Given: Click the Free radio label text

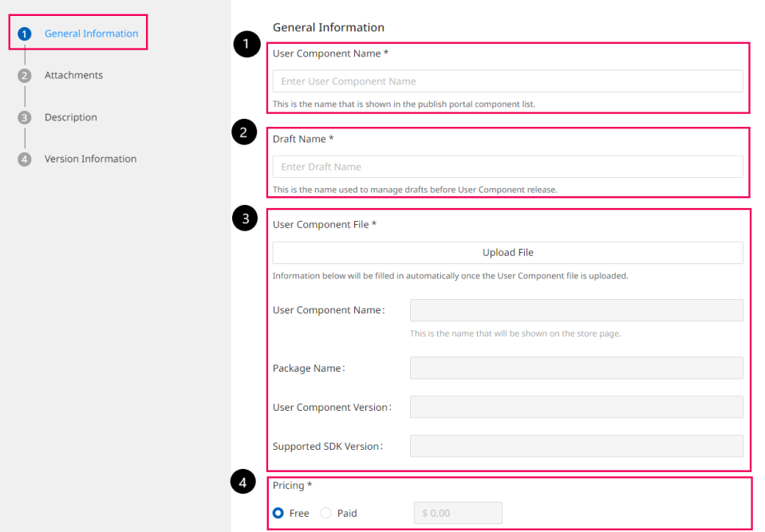Looking at the screenshot, I should (299, 513).
